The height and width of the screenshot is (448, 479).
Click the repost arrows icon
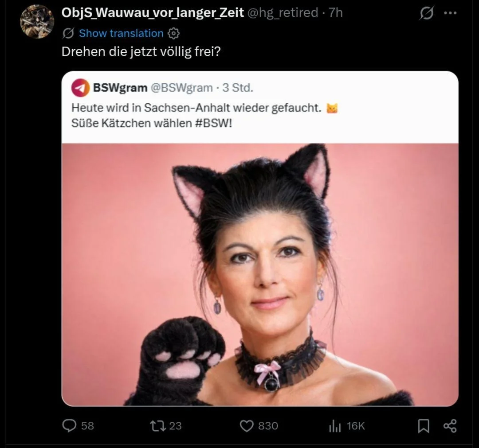coord(158,426)
